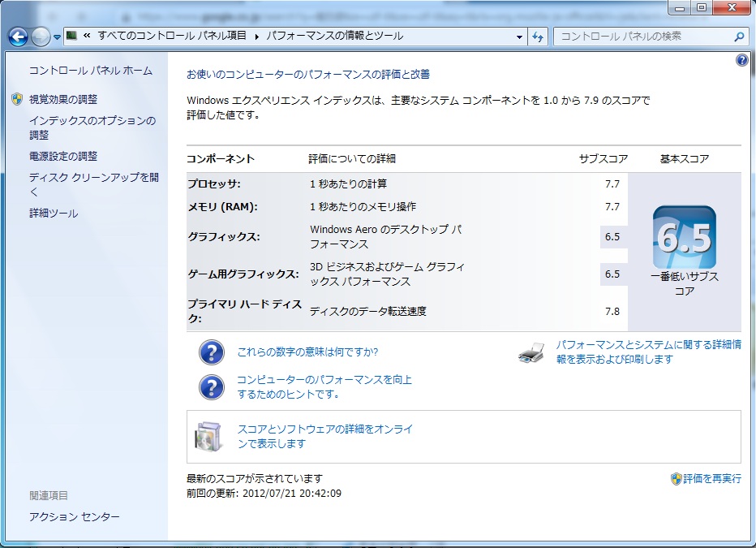Click the window minimize button
The width and height of the screenshot is (756, 548).
[680, 7]
